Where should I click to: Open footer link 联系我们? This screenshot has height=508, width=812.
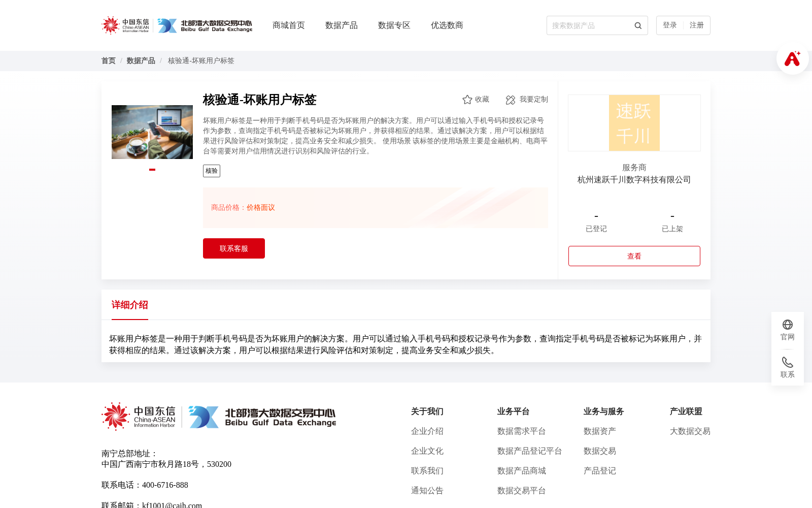pyautogui.click(x=427, y=471)
